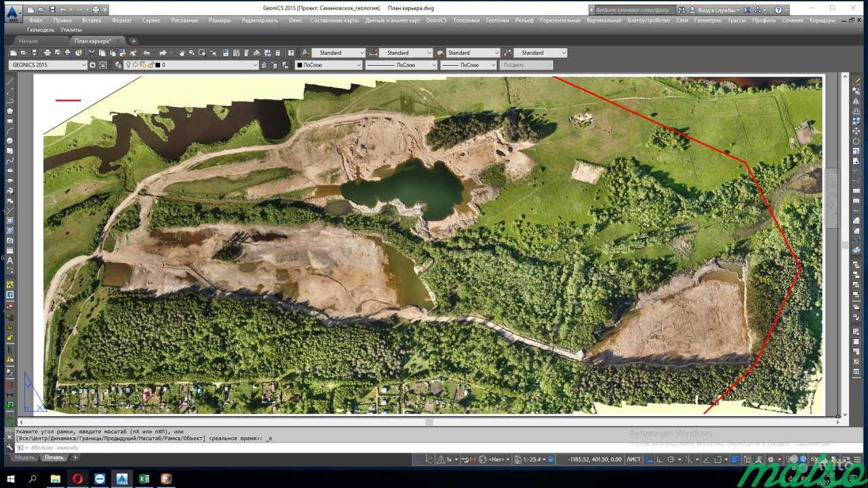Click the Cut scissors icon
The image size is (868, 488).
tap(92, 52)
